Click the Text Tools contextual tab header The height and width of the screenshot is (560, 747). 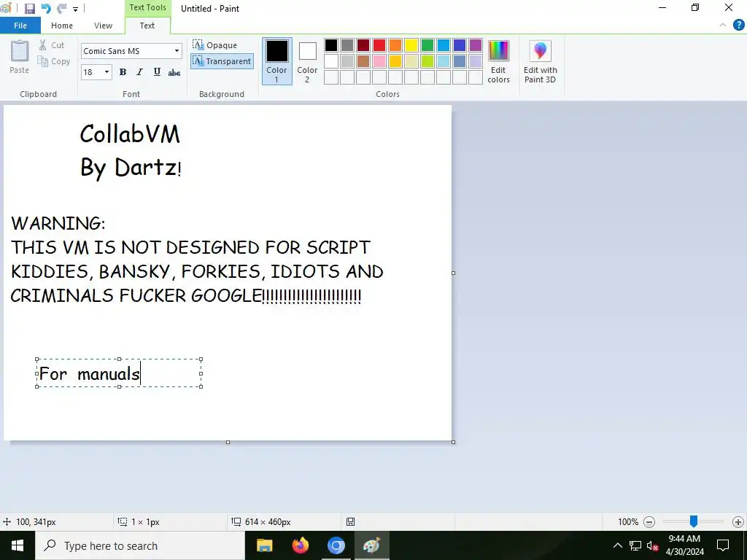(x=147, y=7)
